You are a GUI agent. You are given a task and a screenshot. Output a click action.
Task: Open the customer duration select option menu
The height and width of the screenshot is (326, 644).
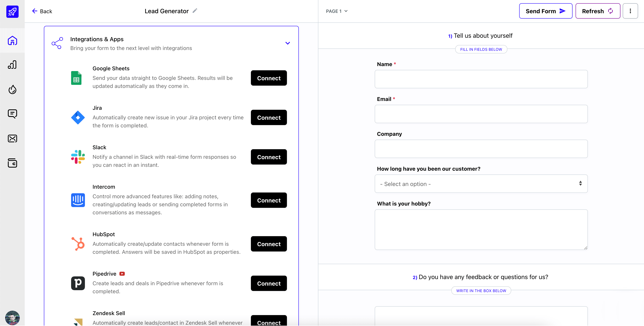pos(481,184)
